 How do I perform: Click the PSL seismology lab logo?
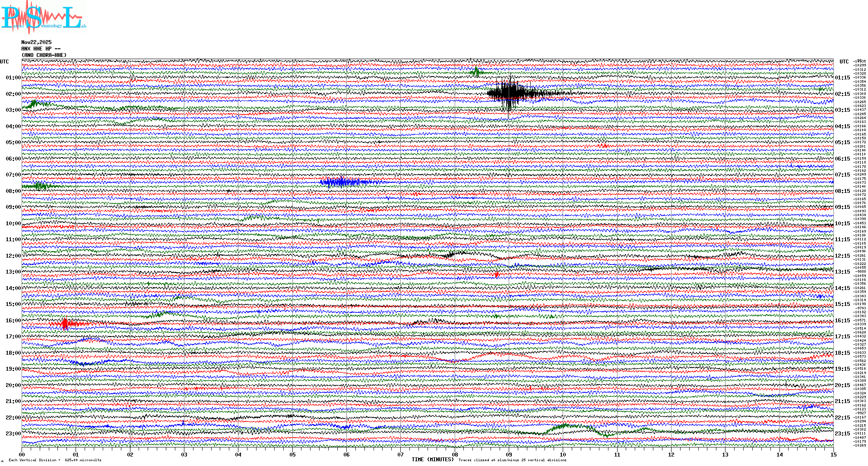(43, 17)
